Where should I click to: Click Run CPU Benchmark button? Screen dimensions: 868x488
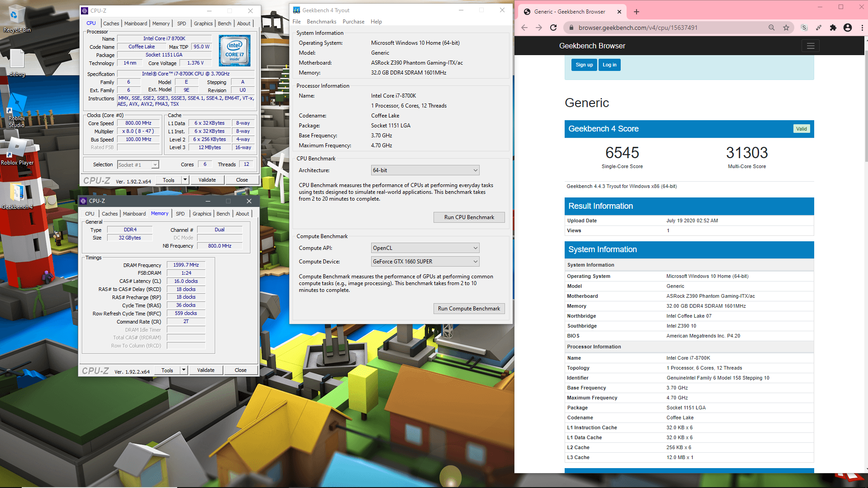click(x=469, y=217)
